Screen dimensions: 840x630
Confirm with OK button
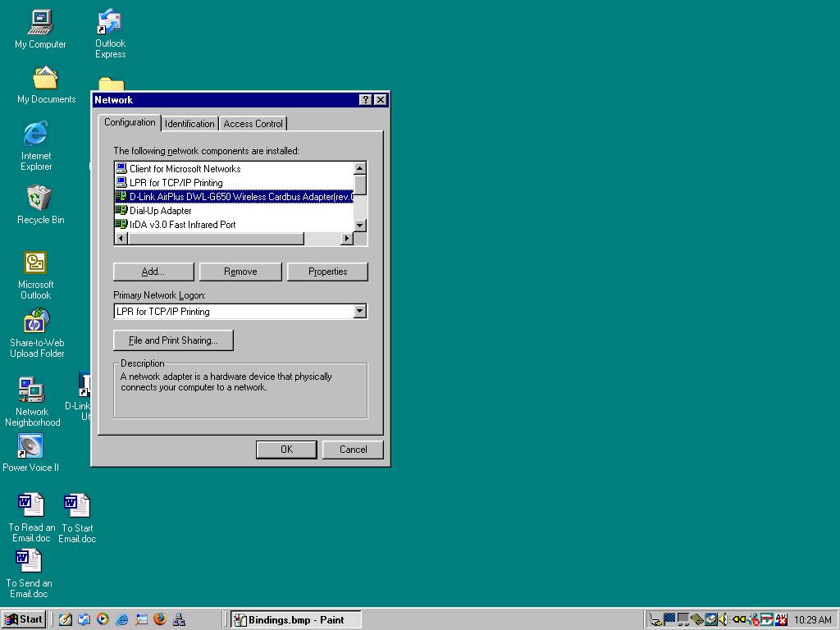(x=286, y=450)
